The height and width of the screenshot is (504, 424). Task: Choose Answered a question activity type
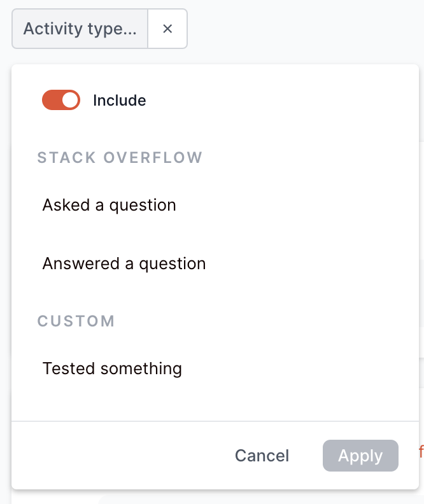pyautogui.click(x=124, y=263)
